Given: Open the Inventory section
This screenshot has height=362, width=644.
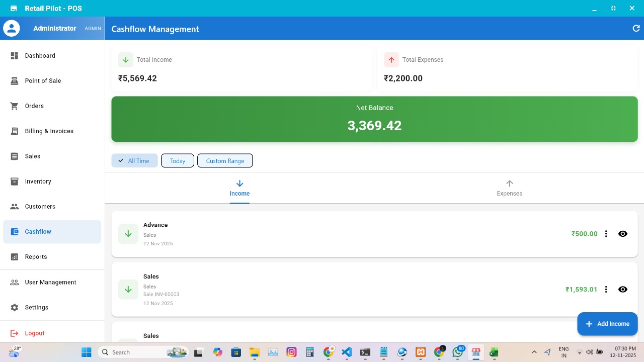Looking at the screenshot, I should 38,182.
